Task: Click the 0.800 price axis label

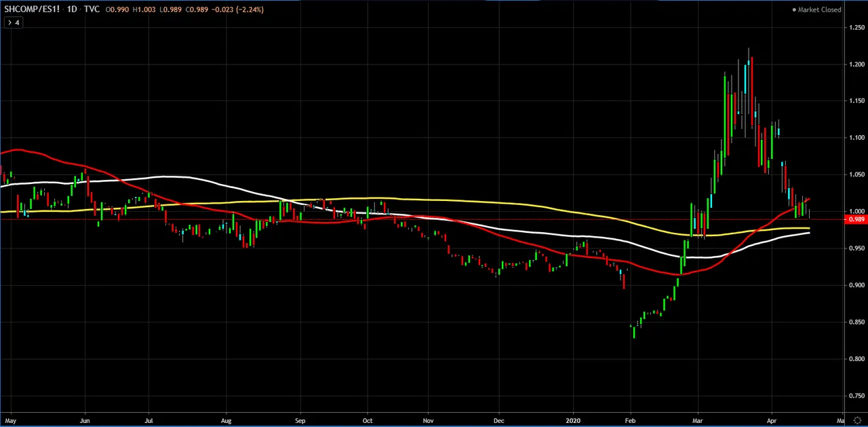Action: [x=856, y=359]
